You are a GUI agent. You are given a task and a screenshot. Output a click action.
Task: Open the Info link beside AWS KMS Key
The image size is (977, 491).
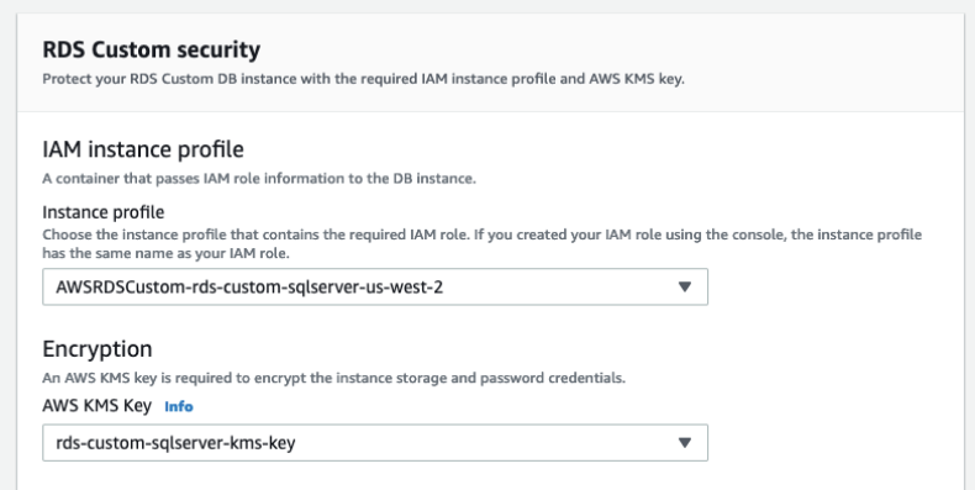click(179, 406)
